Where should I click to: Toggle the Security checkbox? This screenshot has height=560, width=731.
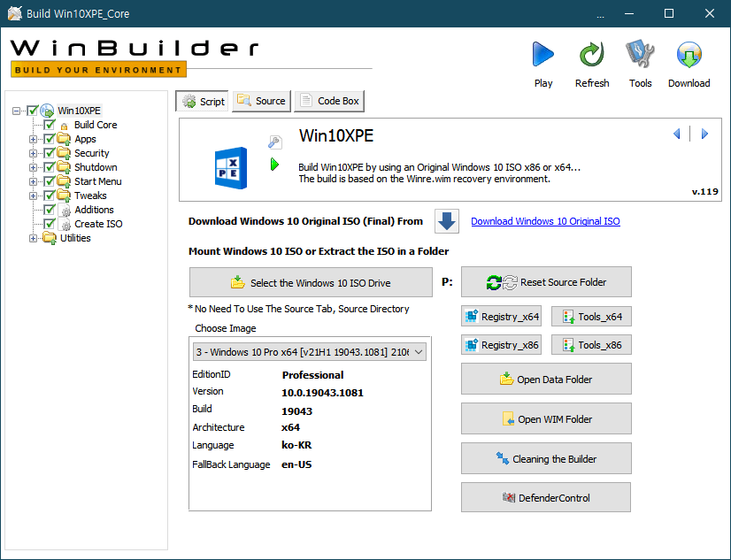click(50, 153)
